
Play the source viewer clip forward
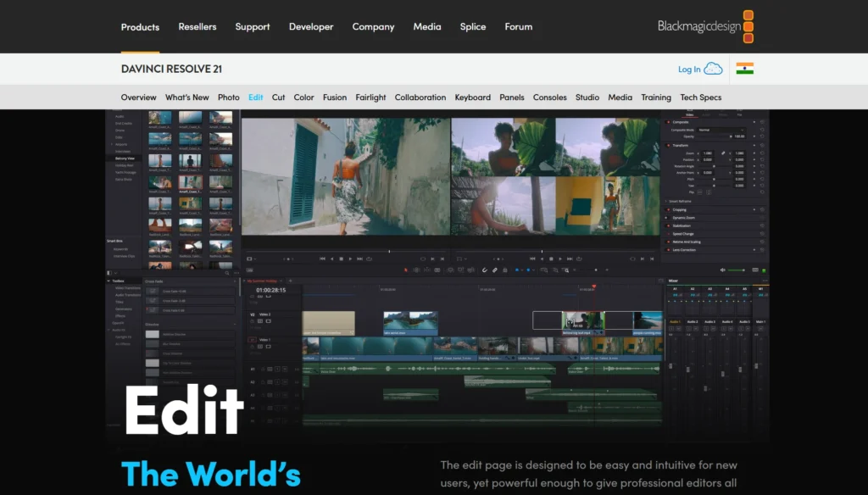point(350,259)
